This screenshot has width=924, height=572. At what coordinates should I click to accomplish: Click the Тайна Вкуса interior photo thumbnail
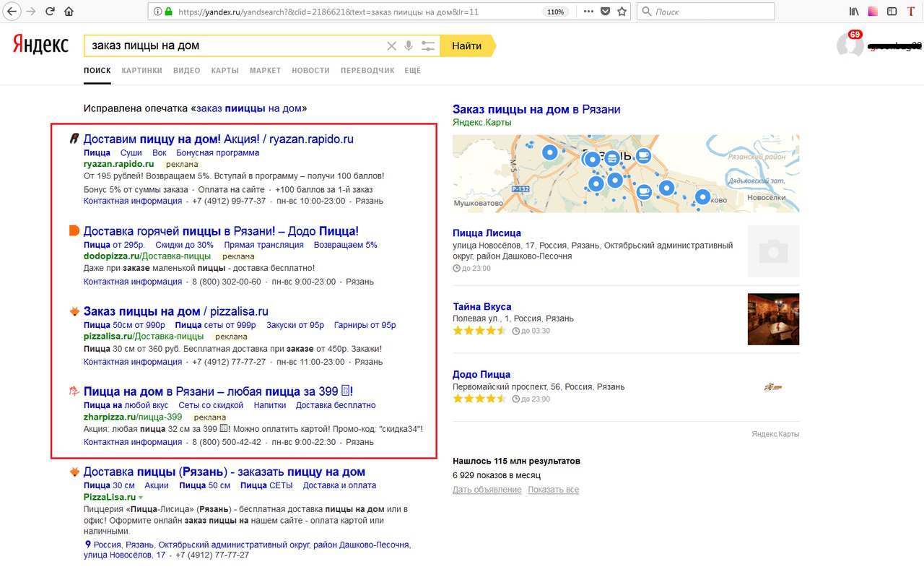point(773,318)
